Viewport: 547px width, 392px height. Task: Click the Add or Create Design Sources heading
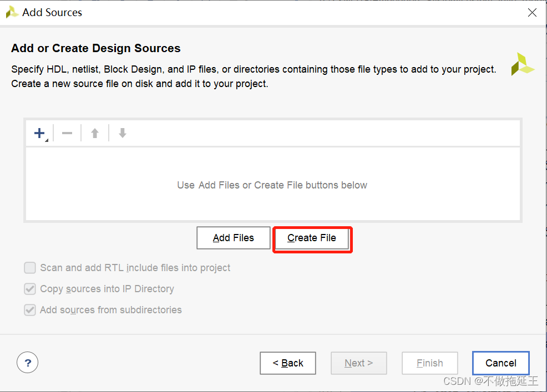pyautogui.click(x=96, y=48)
